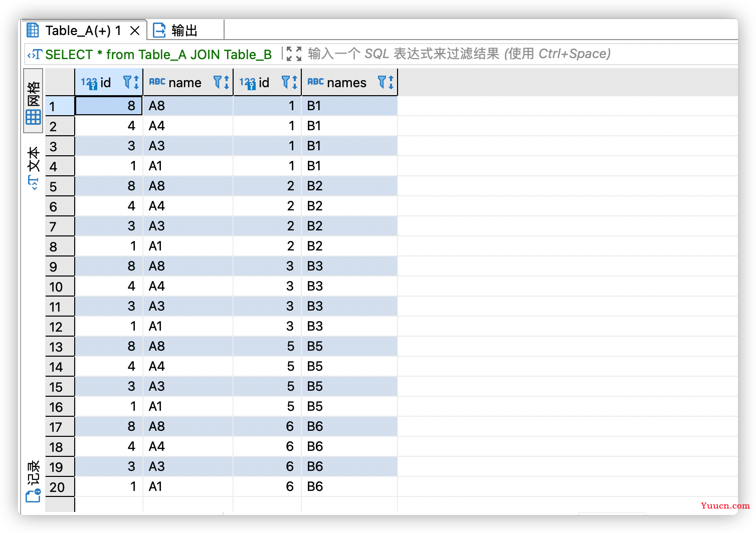Click name cell A3 in row 11
756x533 pixels.
(x=188, y=306)
